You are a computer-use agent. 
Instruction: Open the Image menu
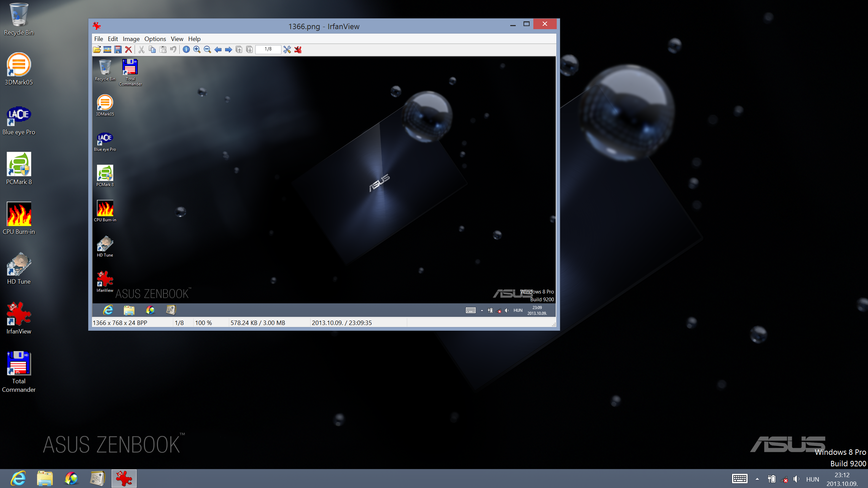pos(131,39)
